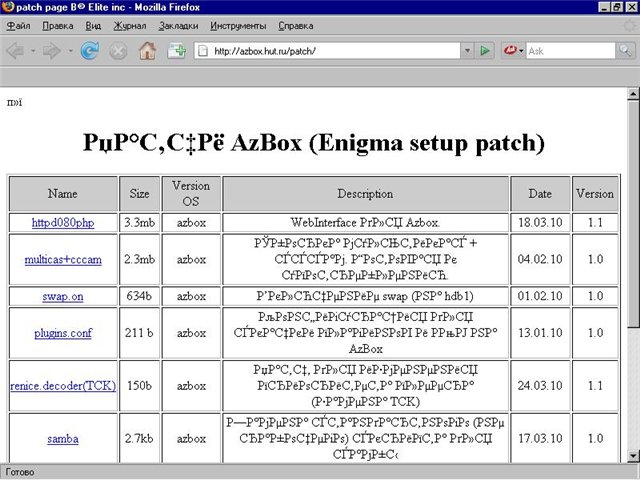The width and height of the screenshot is (640, 480).
Task: Go back with the Back arrow button
Action: (16, 51)
